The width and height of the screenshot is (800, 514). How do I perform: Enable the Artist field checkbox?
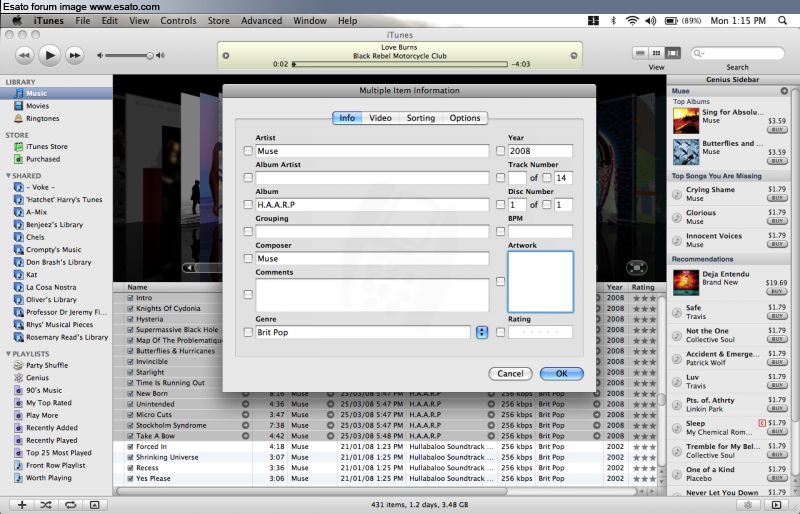point(248,151)
